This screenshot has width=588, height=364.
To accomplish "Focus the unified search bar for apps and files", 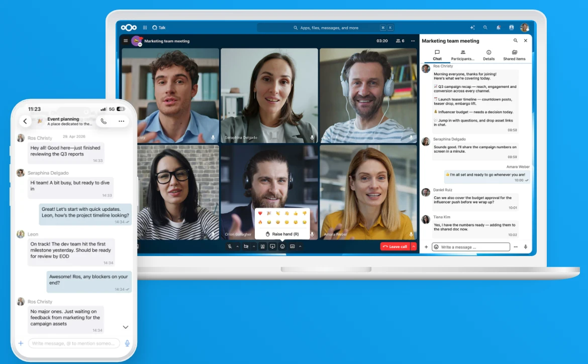I will point(326,28).
